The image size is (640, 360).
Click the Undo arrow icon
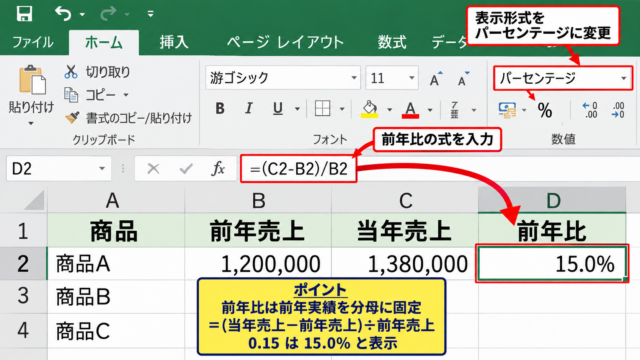coord(63,13)
